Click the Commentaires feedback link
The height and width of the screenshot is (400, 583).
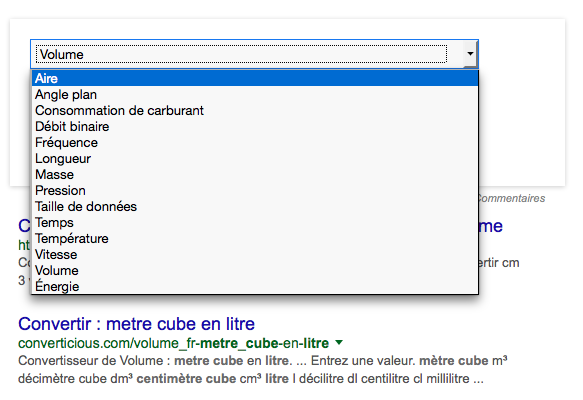point(512,198)
